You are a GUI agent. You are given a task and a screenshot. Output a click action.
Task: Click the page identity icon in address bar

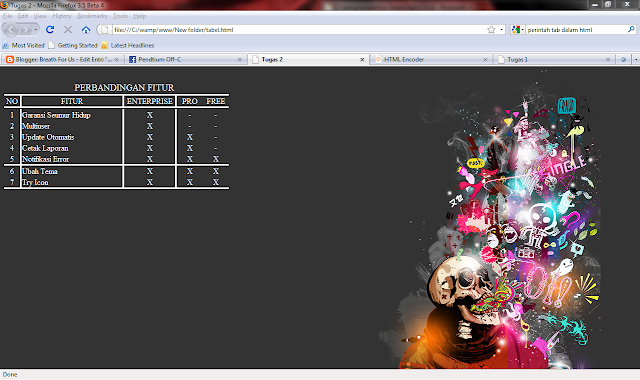pos(104,30)
